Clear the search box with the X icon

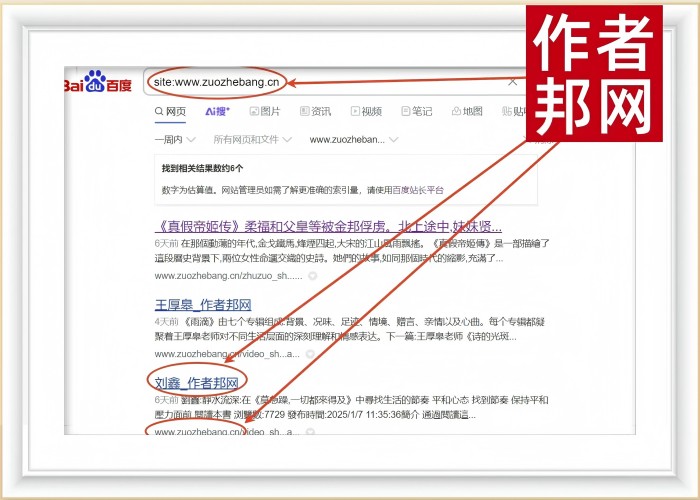[513, 82]
